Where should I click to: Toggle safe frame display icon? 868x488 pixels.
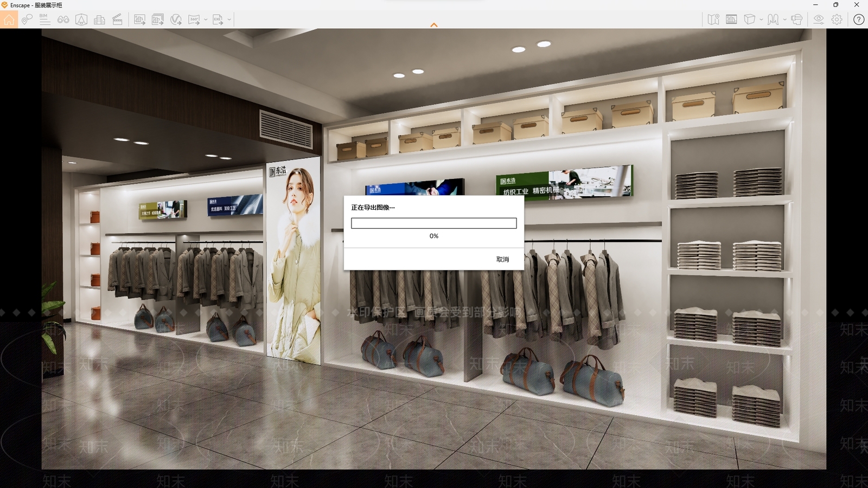point(731,20)
